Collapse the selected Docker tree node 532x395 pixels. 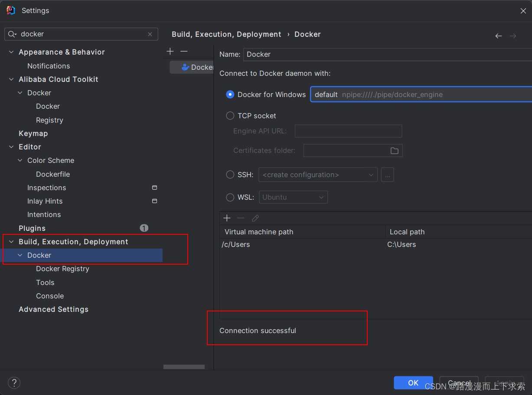20,255
